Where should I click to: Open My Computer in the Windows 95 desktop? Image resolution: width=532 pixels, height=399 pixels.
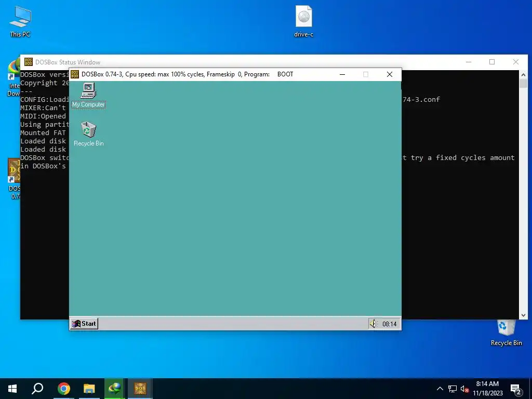point(88,95)
